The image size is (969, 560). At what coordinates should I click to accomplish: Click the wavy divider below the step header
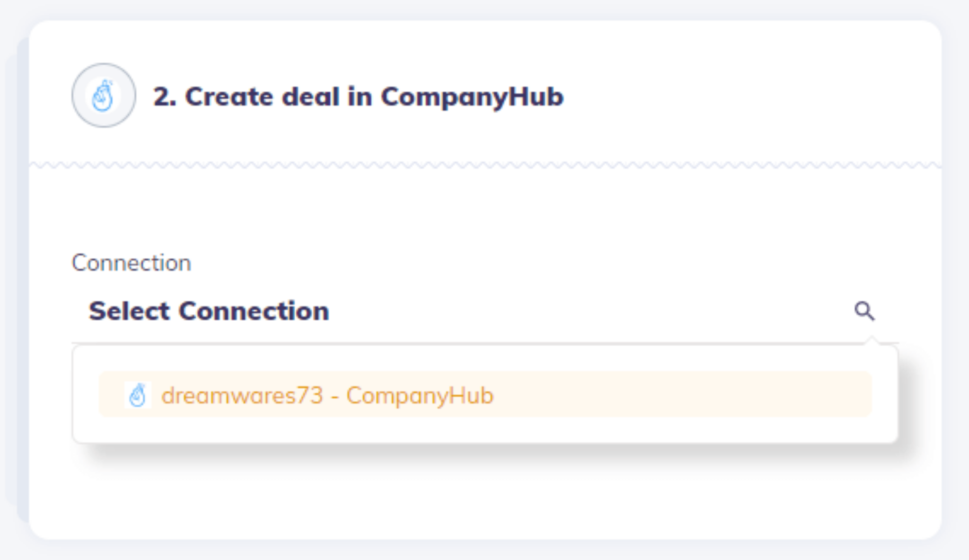(x=485, y=165)
